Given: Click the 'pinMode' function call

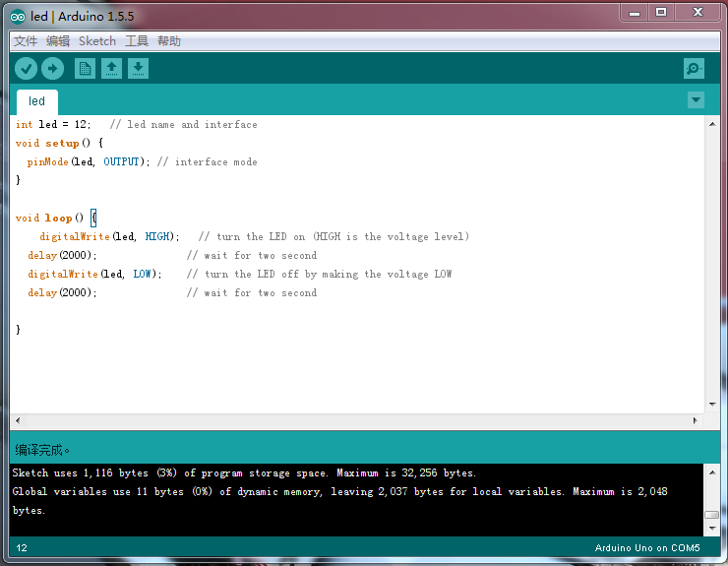Looking at the screenshot, I should point(48,161).
